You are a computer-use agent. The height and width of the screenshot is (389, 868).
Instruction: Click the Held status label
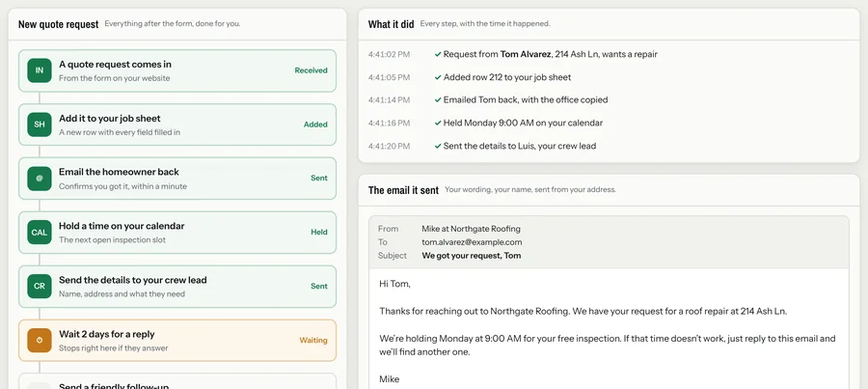pos(319,233)
